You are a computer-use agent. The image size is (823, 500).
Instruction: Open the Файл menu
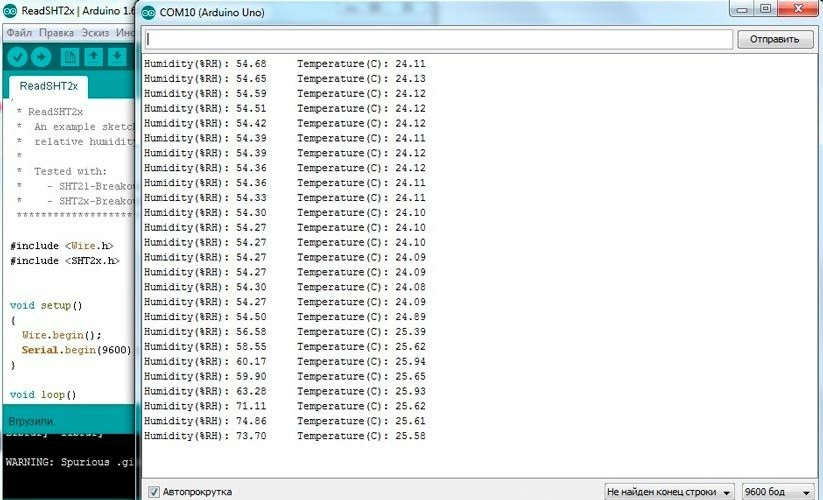click(x=19, y=32)
